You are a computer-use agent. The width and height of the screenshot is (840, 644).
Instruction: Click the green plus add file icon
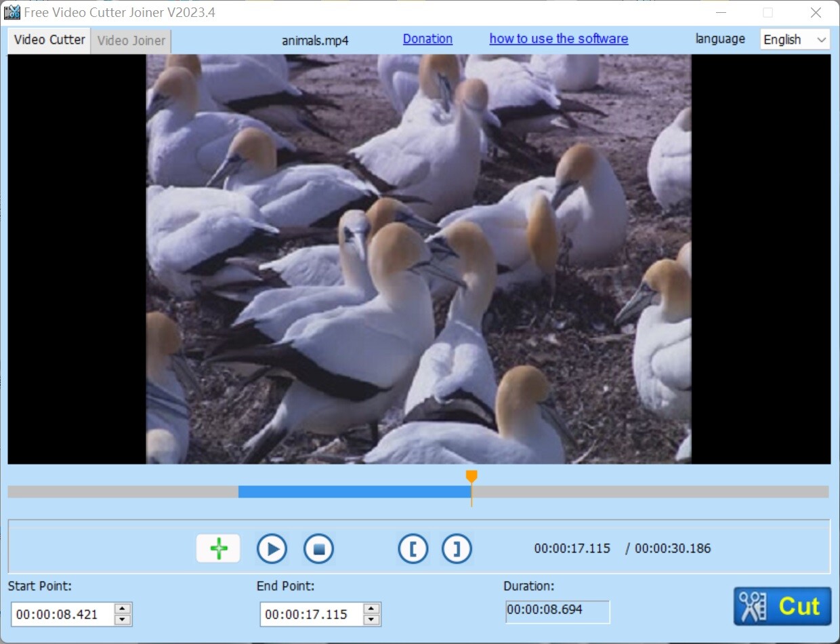[218, 548]
